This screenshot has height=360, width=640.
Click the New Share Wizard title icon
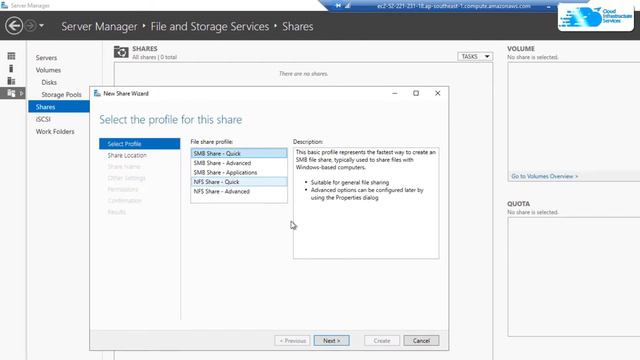(97, 93)
